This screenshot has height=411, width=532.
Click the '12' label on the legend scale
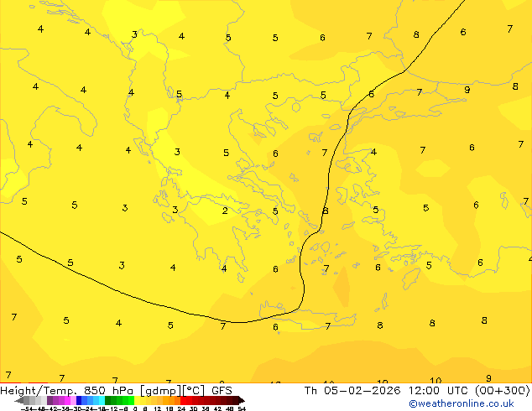(158, 408)
